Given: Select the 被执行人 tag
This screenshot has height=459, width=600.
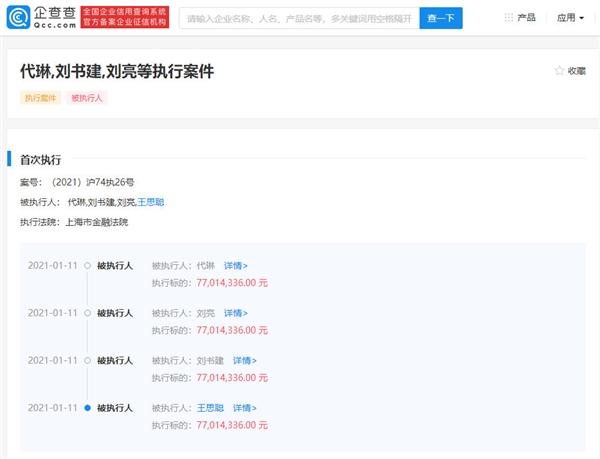Looking at the screenshot, I should (87, 98).
